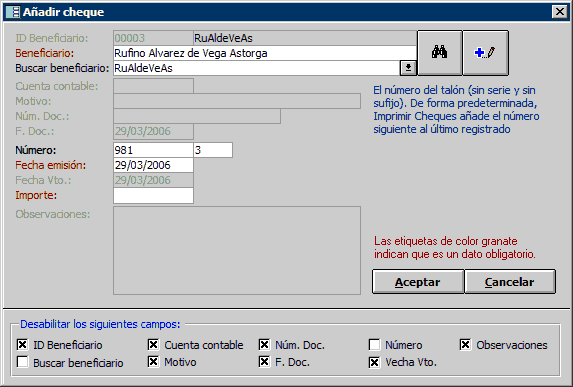
Task: Open the Buscar beneficiario dropdown arrow
Action: [408, 68]
